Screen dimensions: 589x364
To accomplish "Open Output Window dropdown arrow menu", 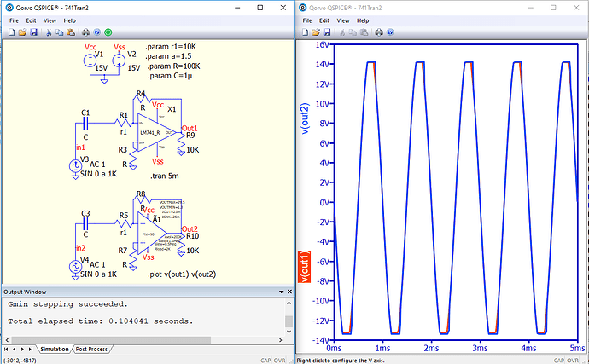I will click(282, 292).
